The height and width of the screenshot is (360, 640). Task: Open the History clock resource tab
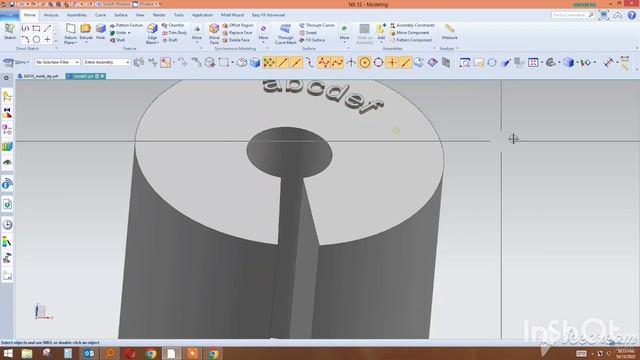7,224
